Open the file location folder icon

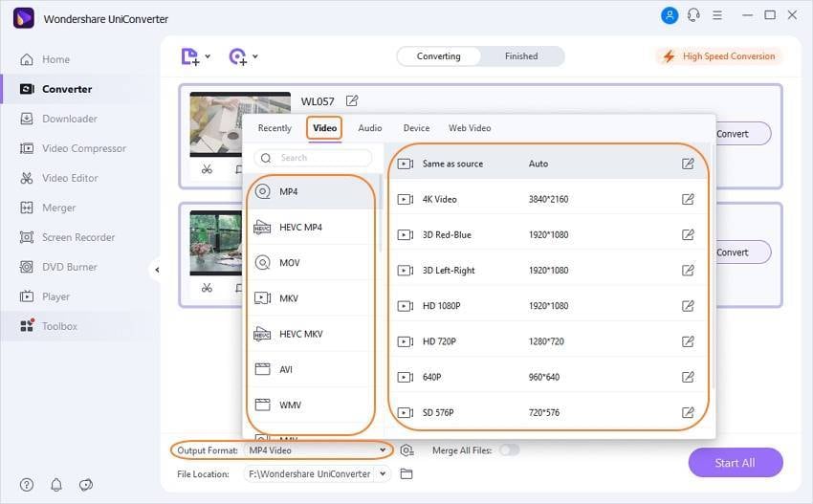(406, 474)
